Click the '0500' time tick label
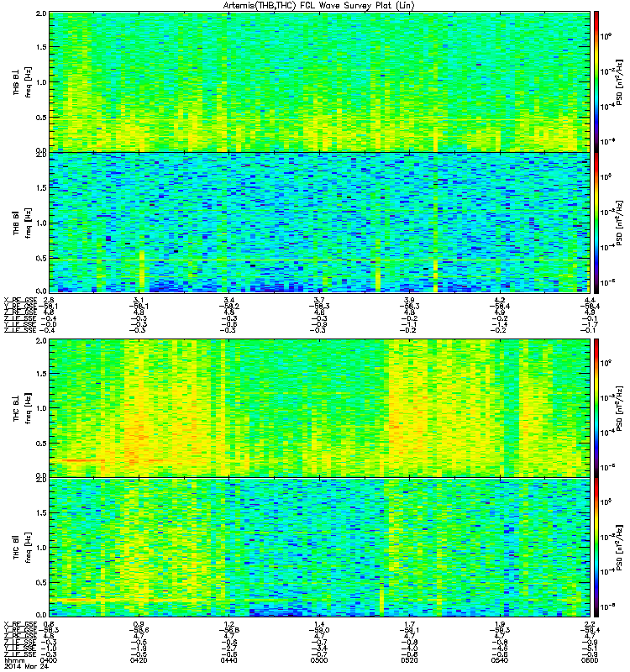Image resolution: width=630 pixels, height=672 pixels. click(319, 660)
